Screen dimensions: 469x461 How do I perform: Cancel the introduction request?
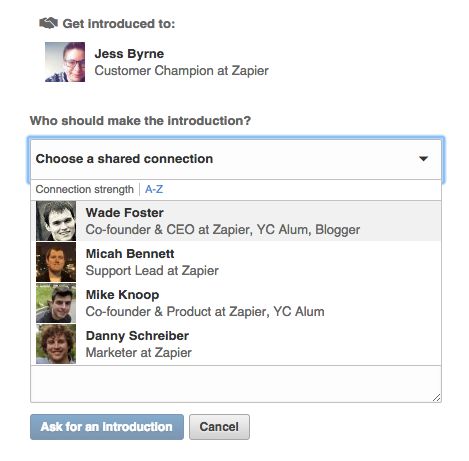click(219, 427)
